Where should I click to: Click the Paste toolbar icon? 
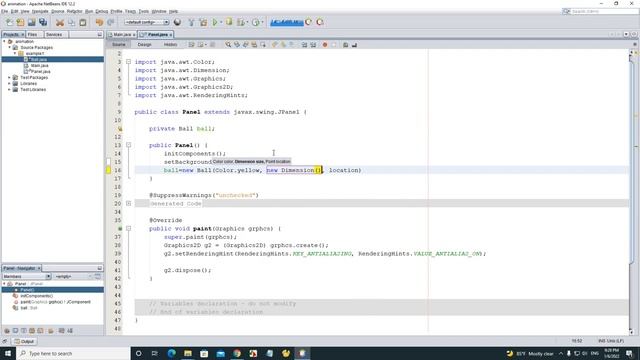(x=83, y=22)
